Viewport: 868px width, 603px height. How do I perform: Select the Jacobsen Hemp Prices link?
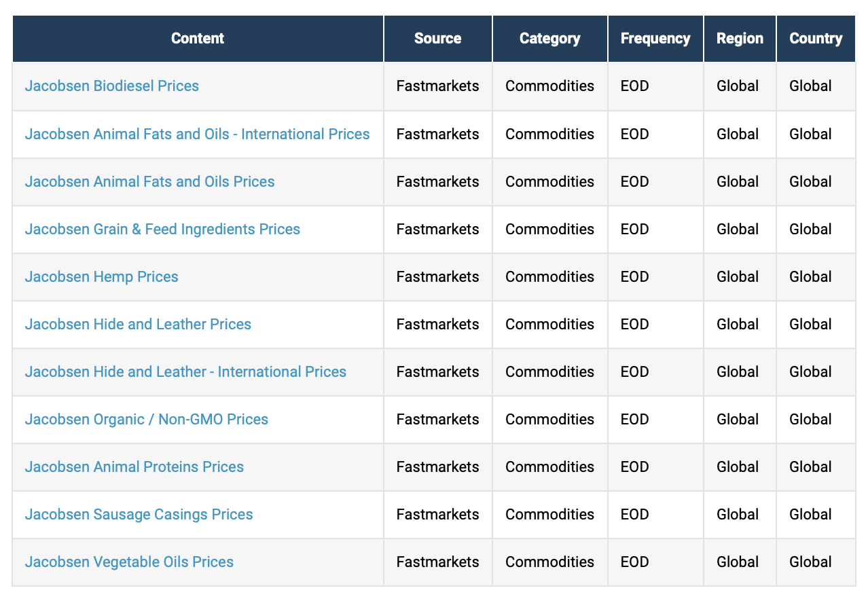101,276
